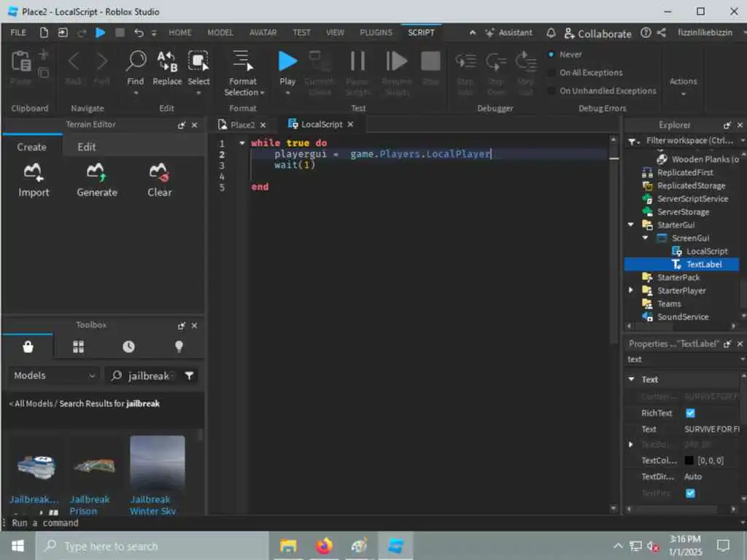Open the Actions dropdown
This screenshot has height=560, width=747.
683,86
